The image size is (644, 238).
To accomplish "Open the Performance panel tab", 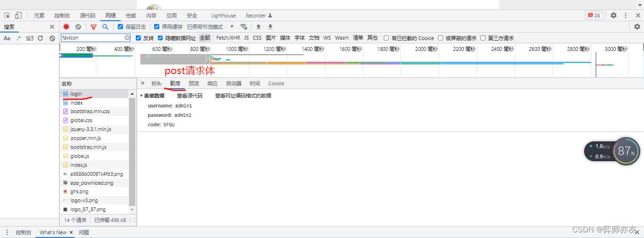I will 131,16.
